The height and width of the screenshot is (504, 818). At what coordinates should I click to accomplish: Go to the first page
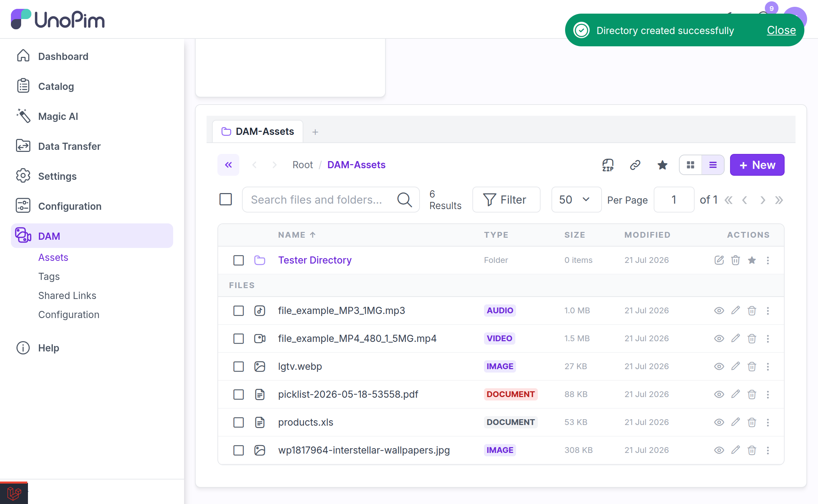728,200
